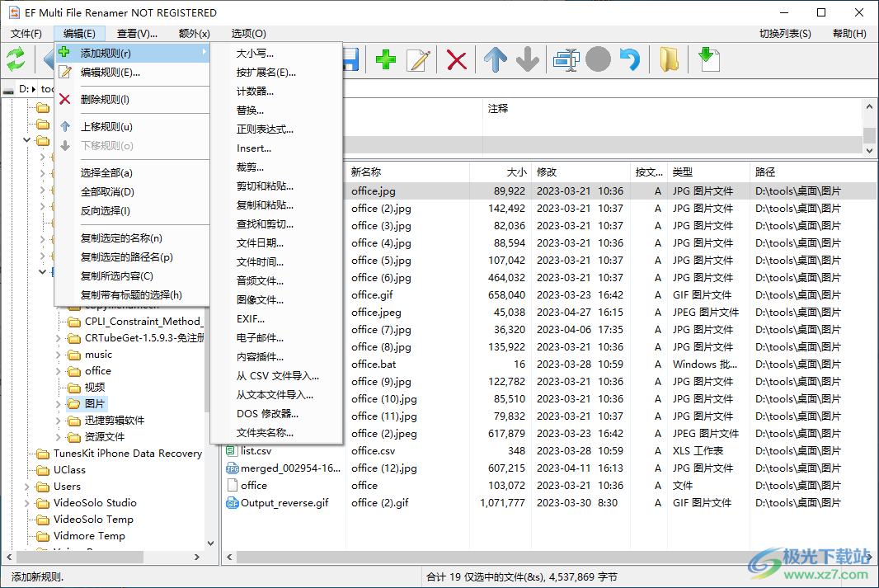Expand the 资源文件 folder node
The image size is (879, 588).
(59, 436)
